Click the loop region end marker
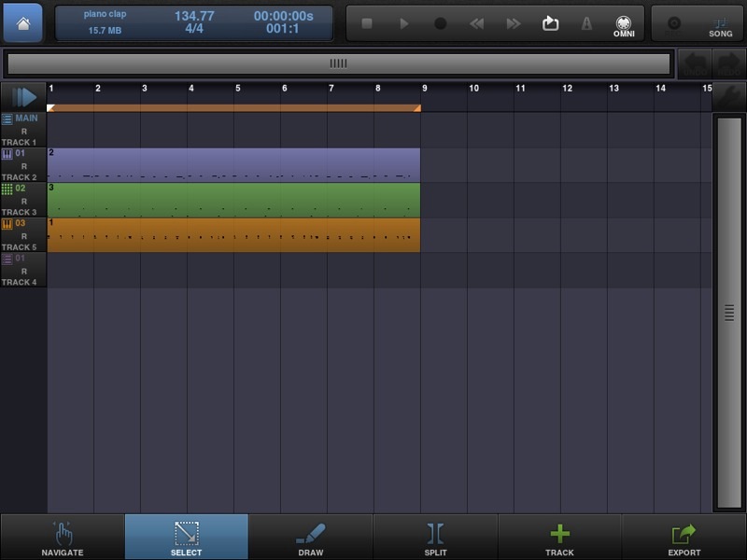The height and width of the screenshot is (560, 747). point(416,108)
